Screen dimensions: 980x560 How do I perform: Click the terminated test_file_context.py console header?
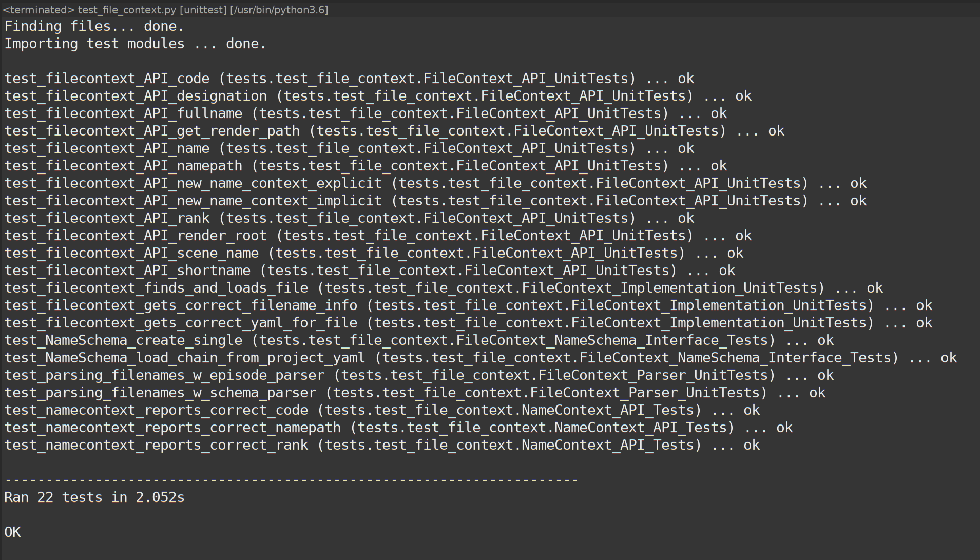[x=165, y=10]
